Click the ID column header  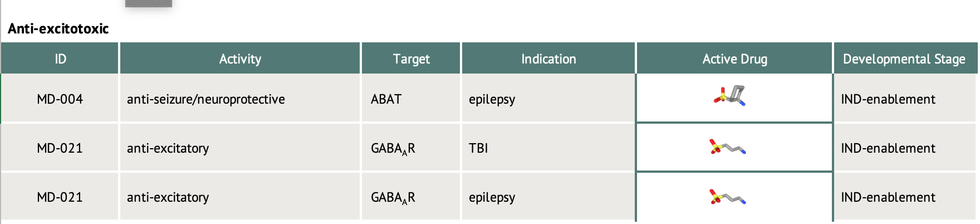pos(60,59)
